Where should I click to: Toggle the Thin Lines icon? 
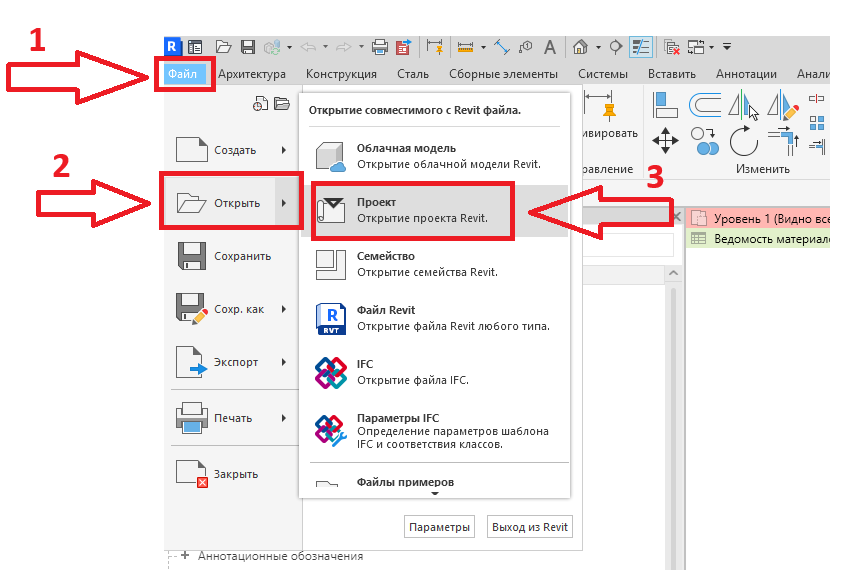[x=640, y=47]
